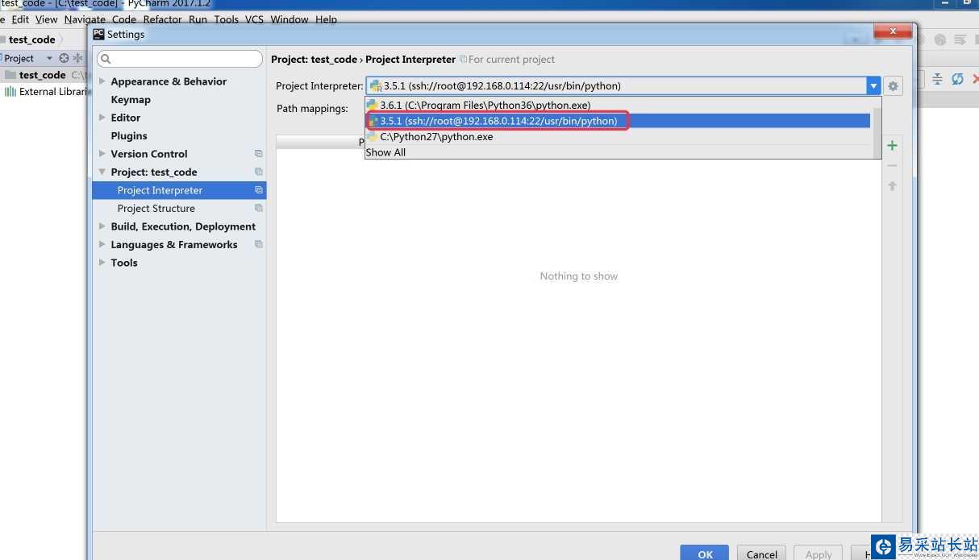The image size is (979, 560).
Task: Open the Help menu
Action: [326, 19]
